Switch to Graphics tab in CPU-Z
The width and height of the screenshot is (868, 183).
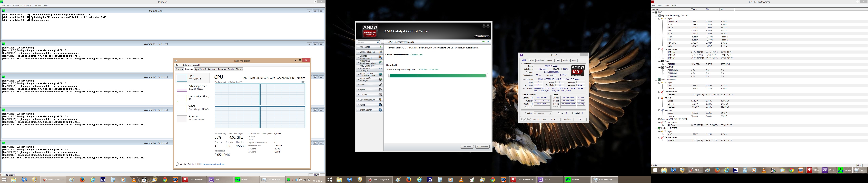566,60
